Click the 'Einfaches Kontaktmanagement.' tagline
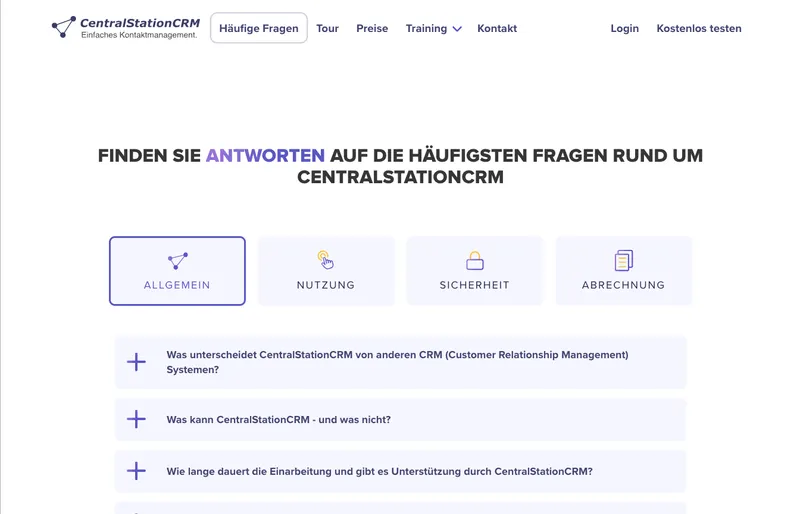The image size is (800, 514). point(139,35)
